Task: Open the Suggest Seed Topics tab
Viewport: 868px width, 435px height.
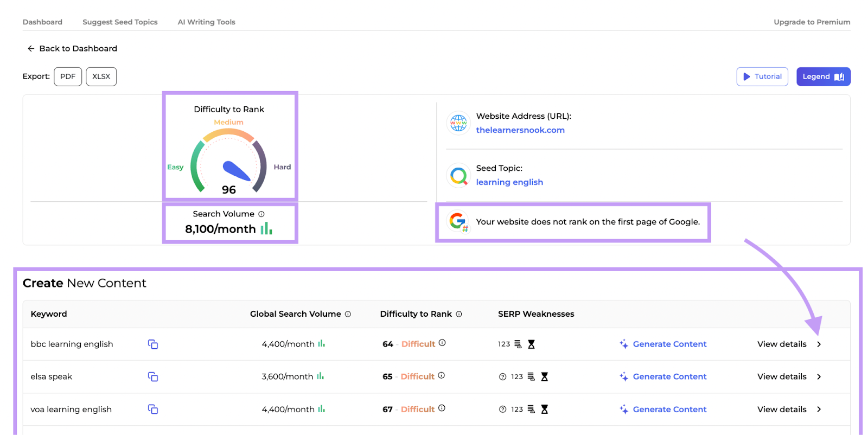Action: [120, 22]
